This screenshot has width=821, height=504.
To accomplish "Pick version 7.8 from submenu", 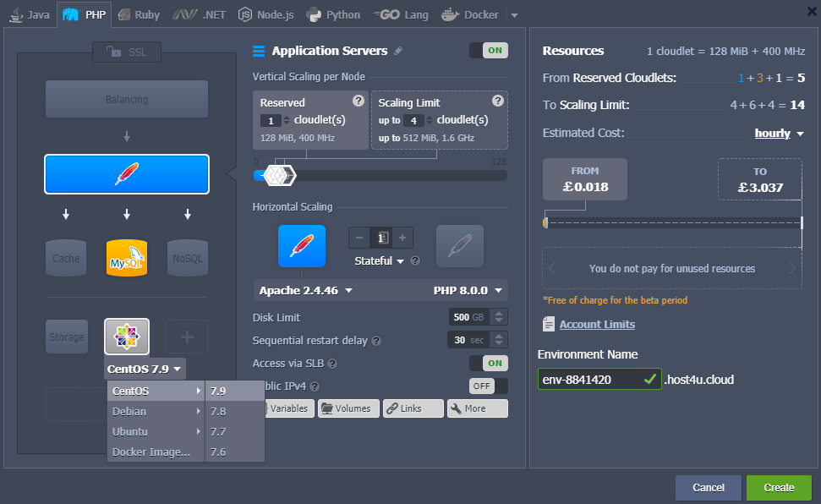I will tap(234, 411).
